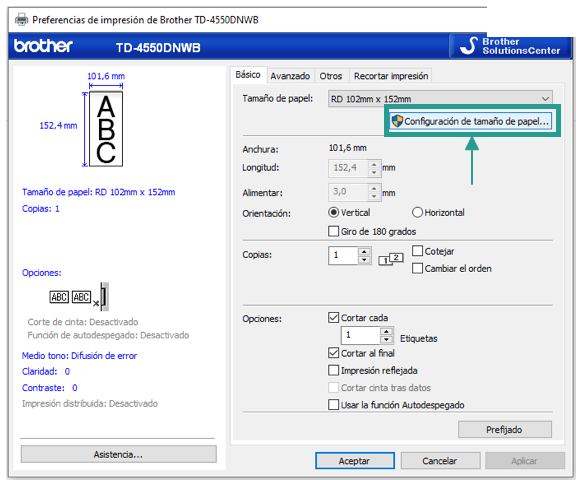Open Asistencia help button
The image size is (584, 480).
(x=118, y=454)
